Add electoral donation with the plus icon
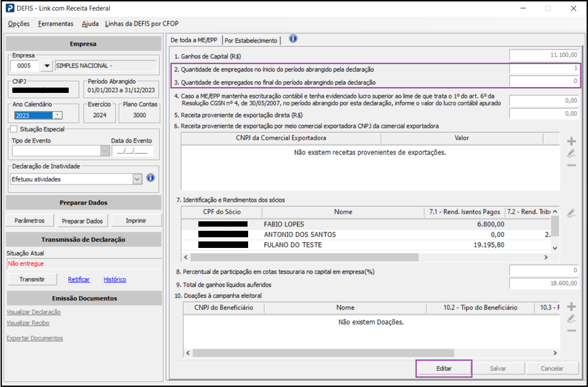This screenshot has width=588, height=387. pos(571,307)
